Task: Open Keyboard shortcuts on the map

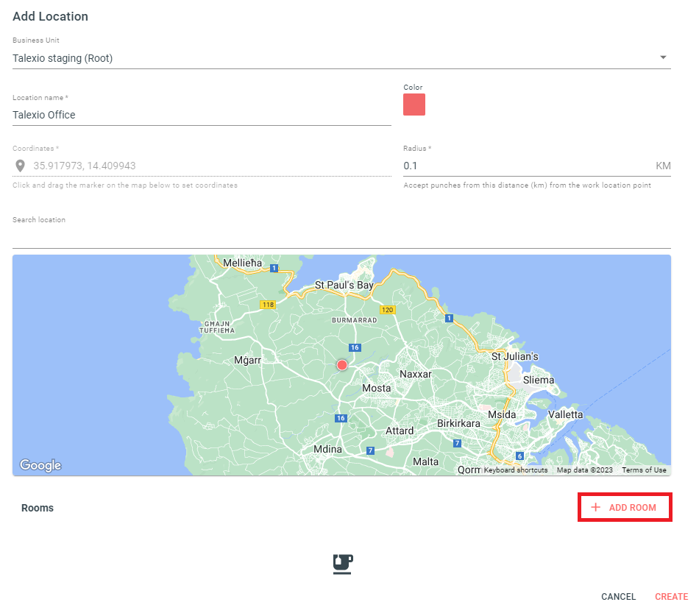Action: (516, 470)
